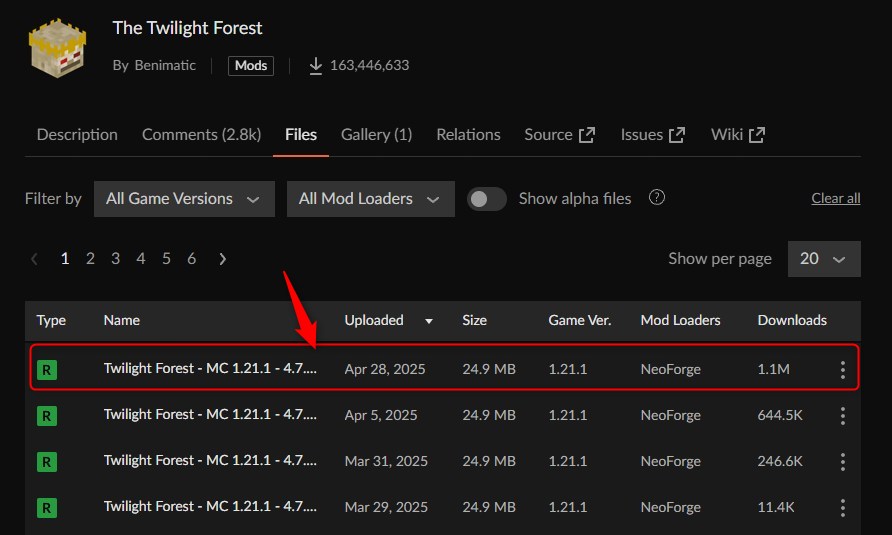Click the Twilight Forest mod logo thumbnail

(57, 48)
